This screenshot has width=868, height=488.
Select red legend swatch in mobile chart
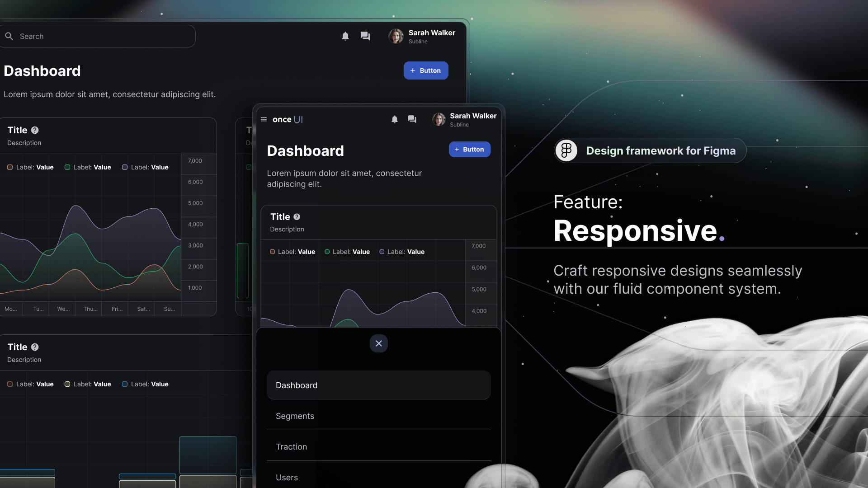click(273, 252)
